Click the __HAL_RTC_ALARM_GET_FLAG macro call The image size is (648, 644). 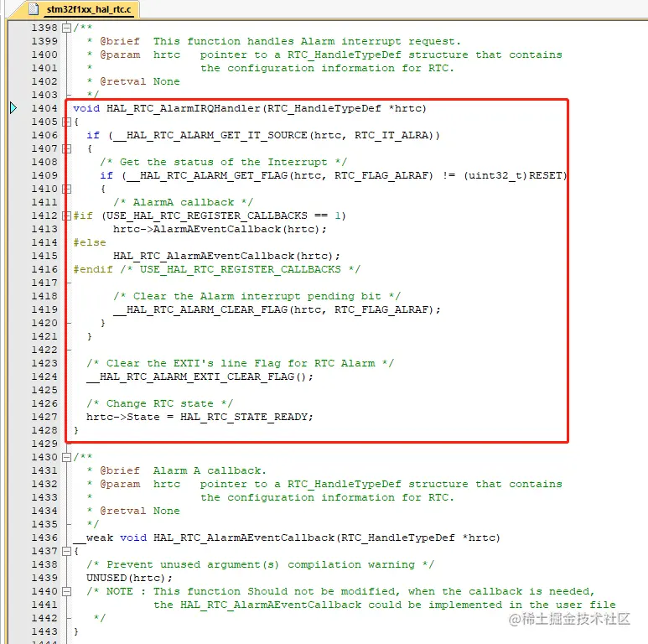tap(207, 175)
